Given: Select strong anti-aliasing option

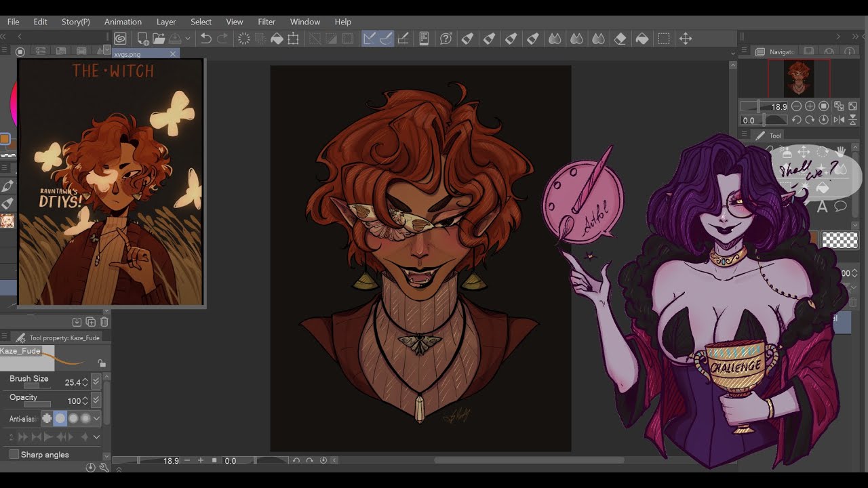Looking at the screenshot, I should click(85, 418).
